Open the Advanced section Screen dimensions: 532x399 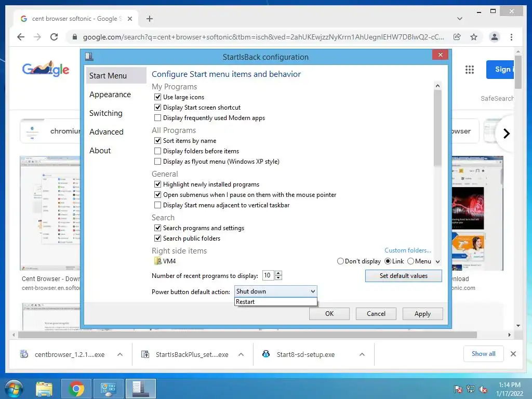(x=106, y=132)
